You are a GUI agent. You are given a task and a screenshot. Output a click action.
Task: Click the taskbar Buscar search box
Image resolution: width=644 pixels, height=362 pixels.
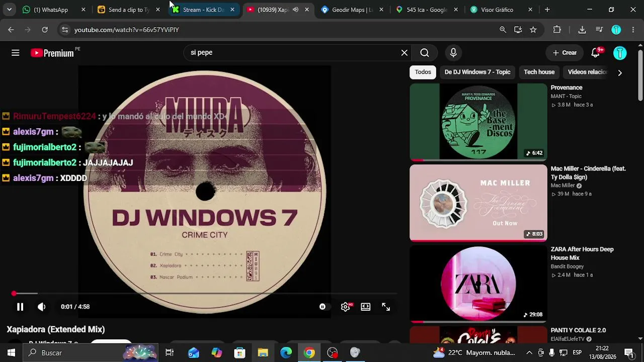coord(91,353)
